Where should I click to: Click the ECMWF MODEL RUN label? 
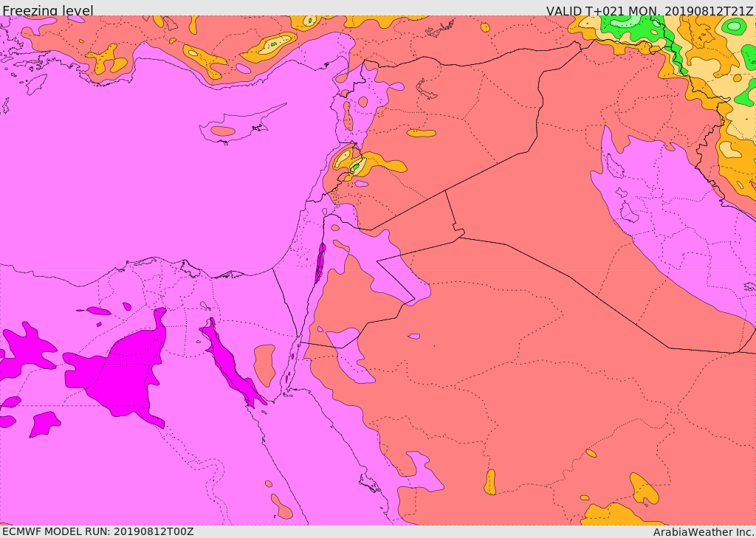tap(97, 531)
